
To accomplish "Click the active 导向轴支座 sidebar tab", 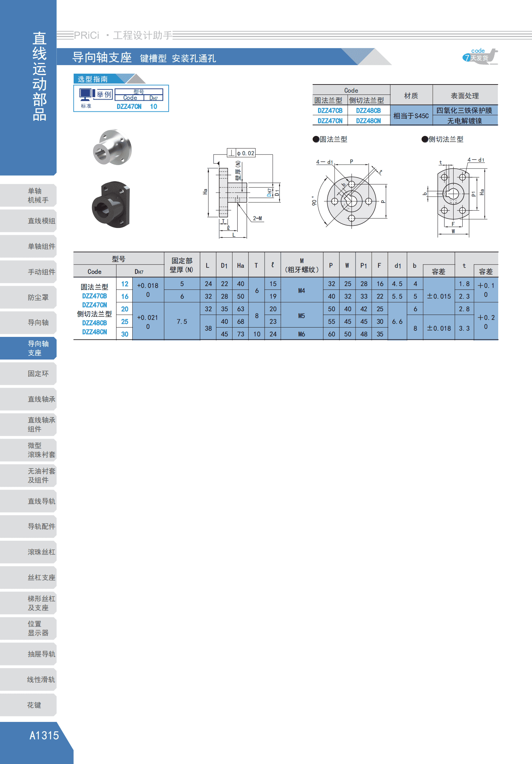I will point(28,348).
